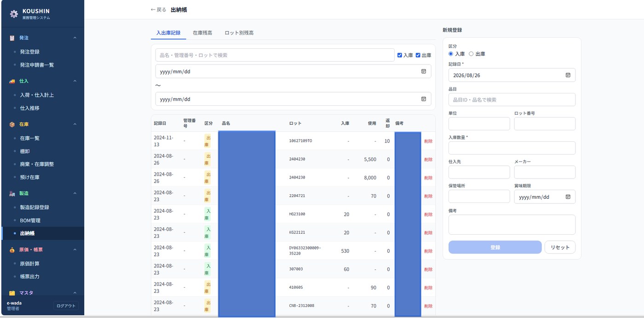
Task: Delete the row with lot HG23100
Action: tap(428, 214)
